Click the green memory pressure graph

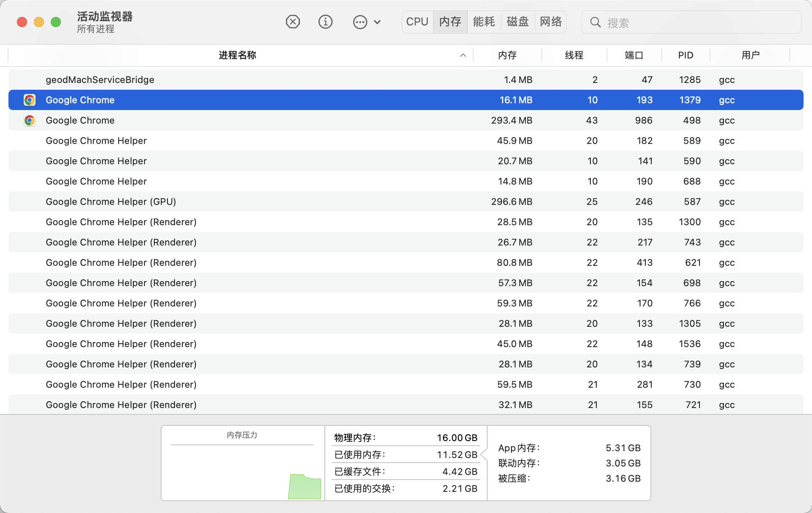click(304, 486)
